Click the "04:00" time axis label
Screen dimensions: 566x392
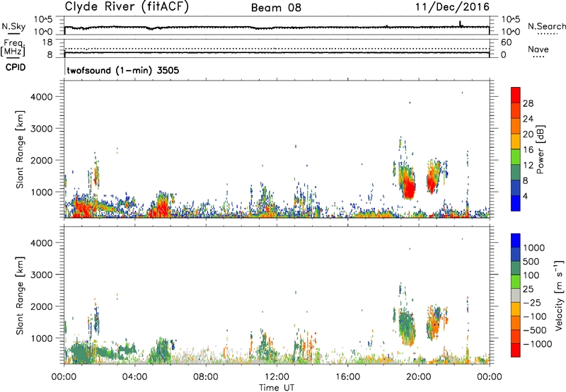coord(135,377)
